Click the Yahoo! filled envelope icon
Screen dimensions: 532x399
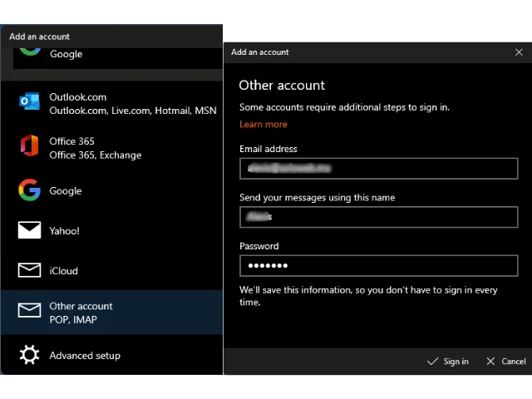pyautogui.click(x=30, y=230)
